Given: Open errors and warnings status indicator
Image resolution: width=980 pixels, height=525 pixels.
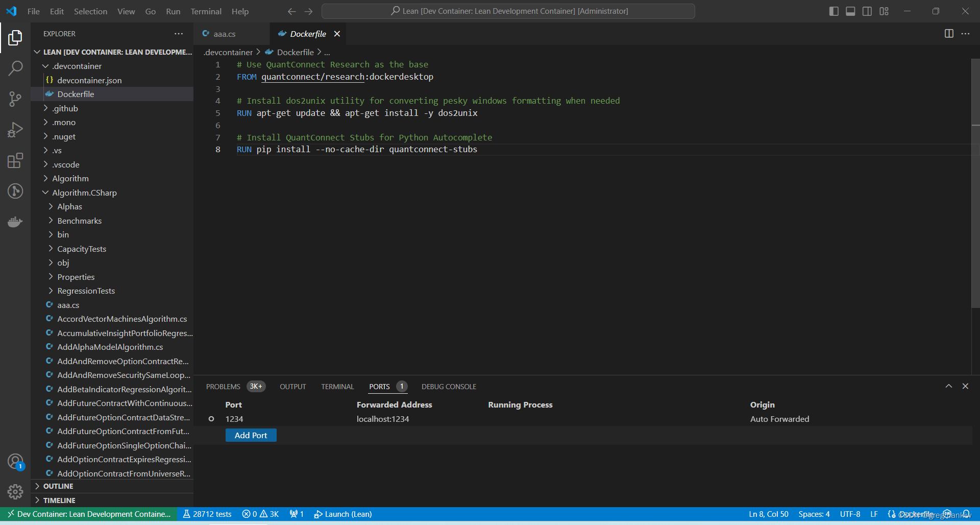Looking at the screenshot, I should [x=260, y=514].
